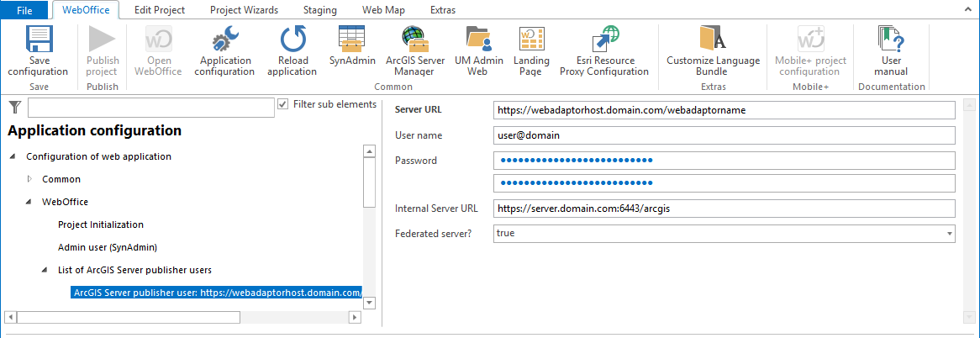The height and width of the screenshot is (338, 980).
Task: Click the tree filter search box
Action: (x=150, y=108)
